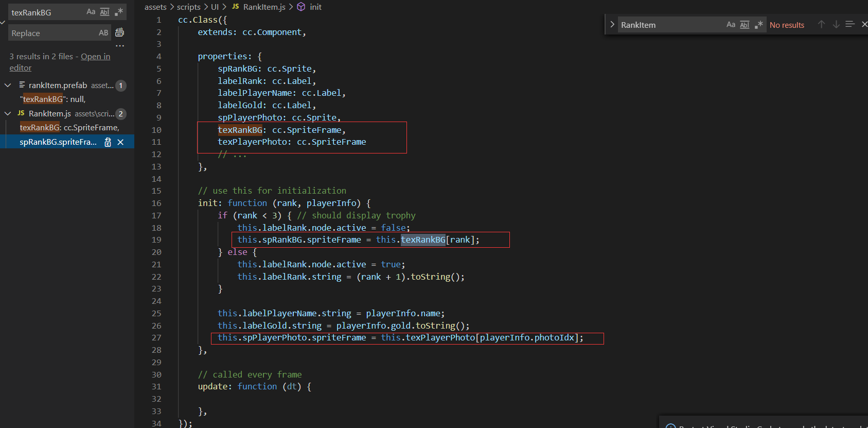Click "extends" keyword on line 2
868x428 pixels.
pos(215,32)
